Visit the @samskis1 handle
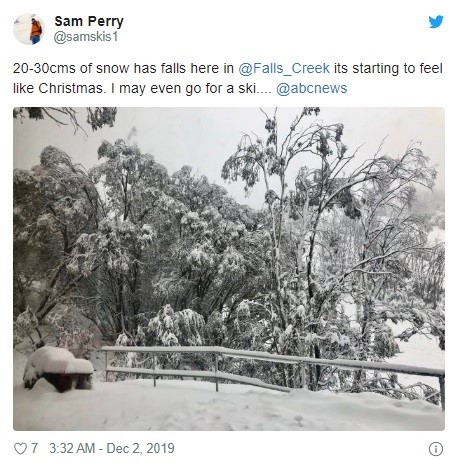Viewport: 458px width, 466px height. pos(86,37)
